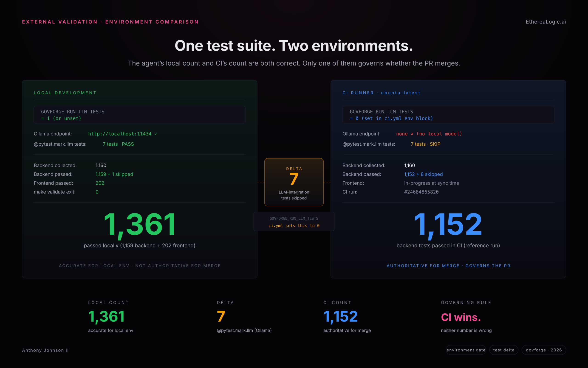Click the subtitle about agent's local count
The image size is (588, 368).
[294, 63]
